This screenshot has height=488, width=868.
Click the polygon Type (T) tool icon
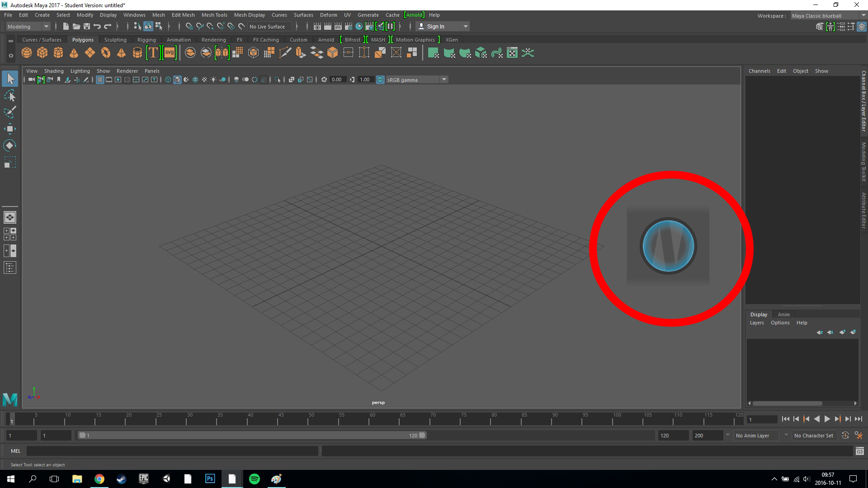click(x=153, y=53)
